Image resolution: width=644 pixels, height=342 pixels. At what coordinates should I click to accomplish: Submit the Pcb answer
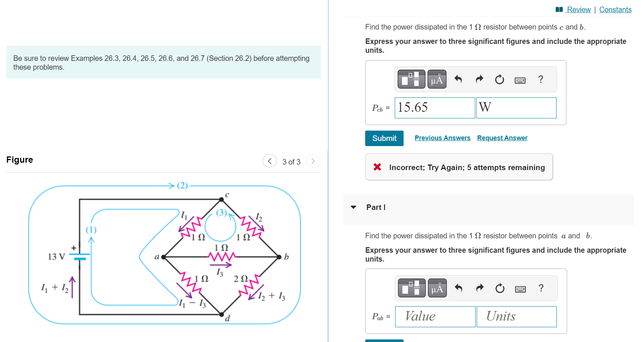384,138
